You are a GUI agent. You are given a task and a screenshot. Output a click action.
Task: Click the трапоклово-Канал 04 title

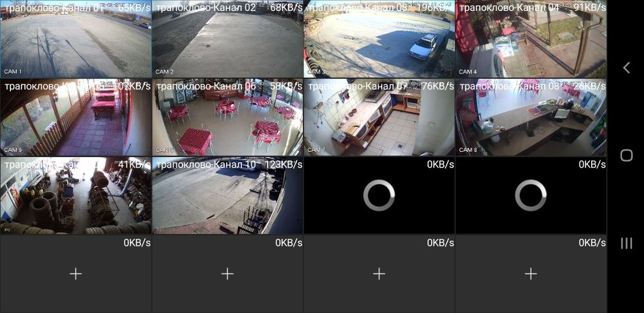(x=509, y=8)
